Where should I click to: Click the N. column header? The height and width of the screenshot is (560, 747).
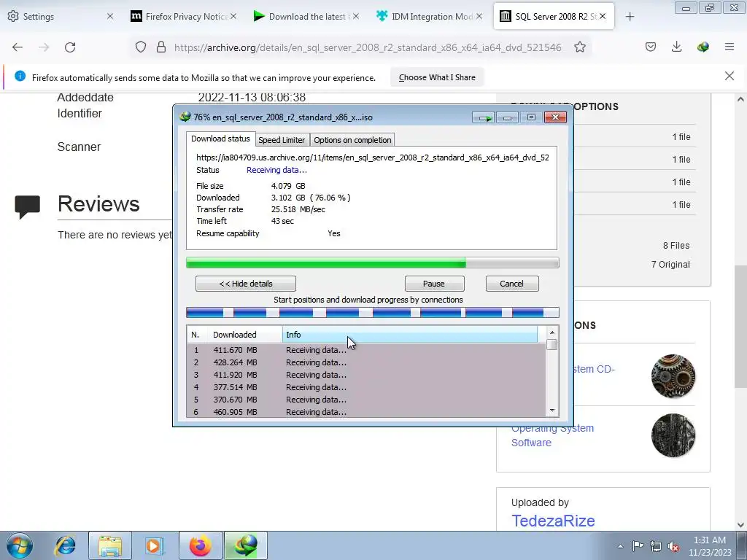pos(198,335)
